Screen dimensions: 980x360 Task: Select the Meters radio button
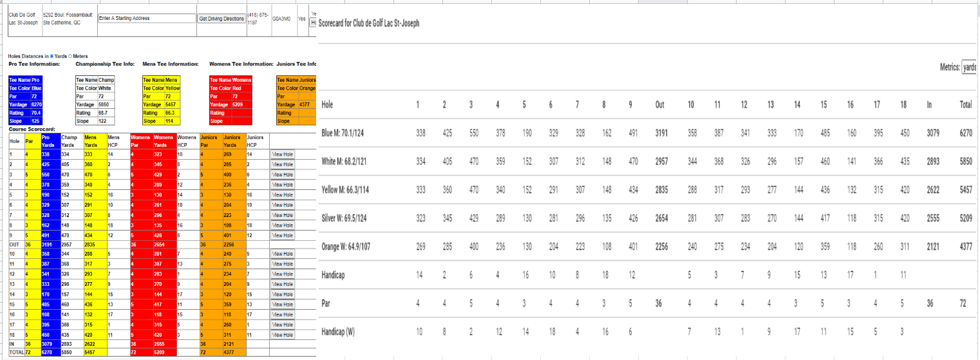tap(70, 57)
